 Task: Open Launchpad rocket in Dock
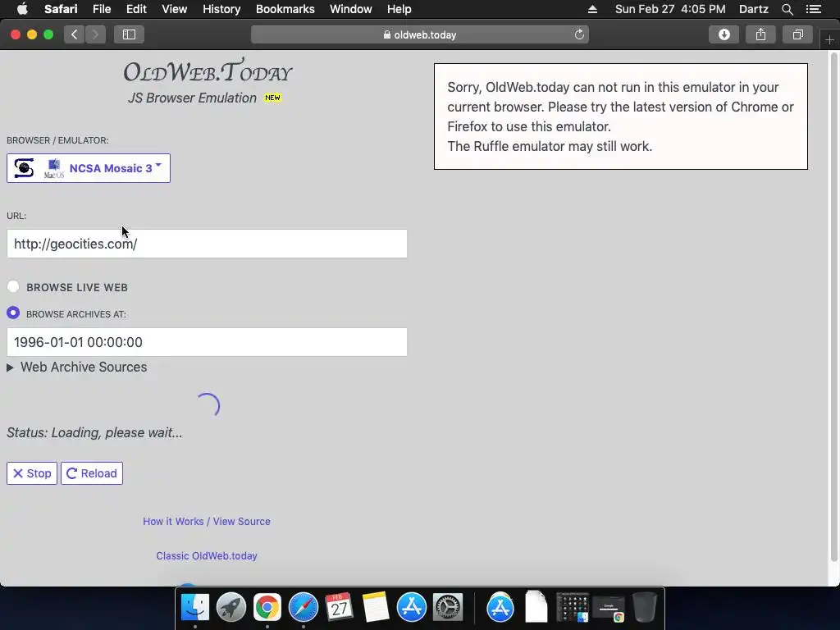[231, 607]
